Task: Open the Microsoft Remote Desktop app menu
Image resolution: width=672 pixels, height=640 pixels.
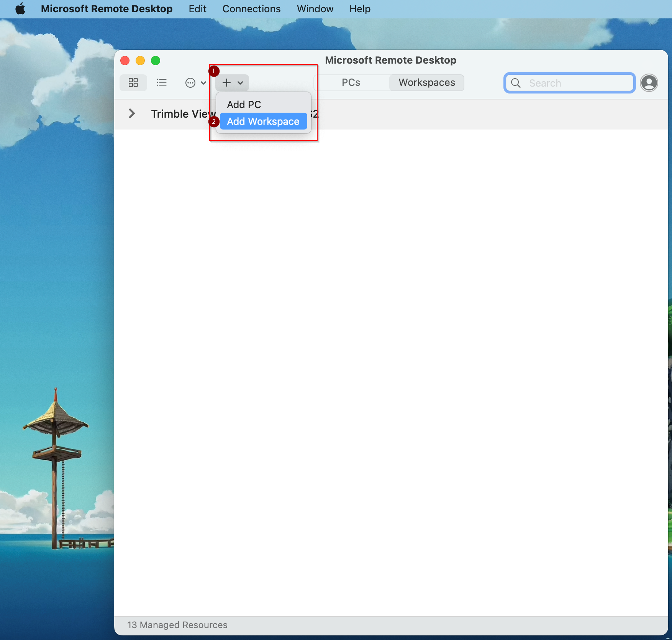Action: pos(107,9)
